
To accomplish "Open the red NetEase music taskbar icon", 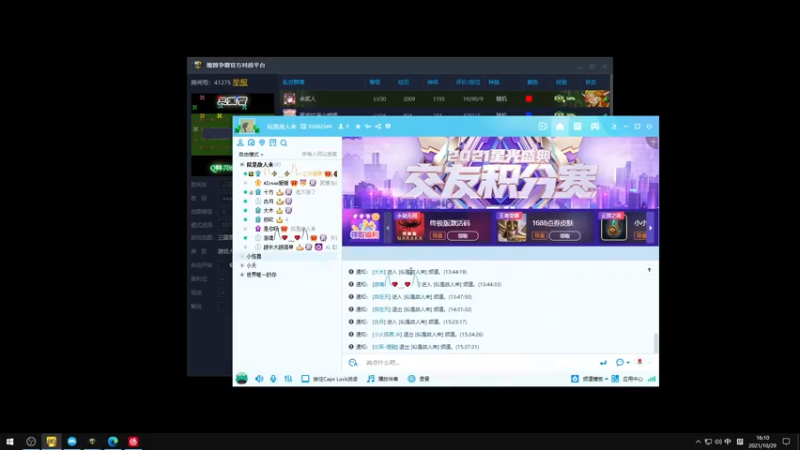I will click(x=133, y=441).
